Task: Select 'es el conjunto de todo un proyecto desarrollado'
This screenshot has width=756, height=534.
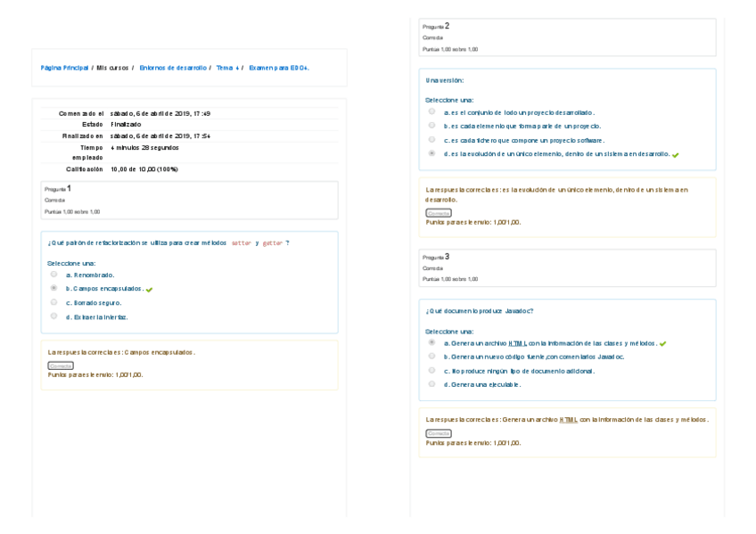Action: click(432, 112)
